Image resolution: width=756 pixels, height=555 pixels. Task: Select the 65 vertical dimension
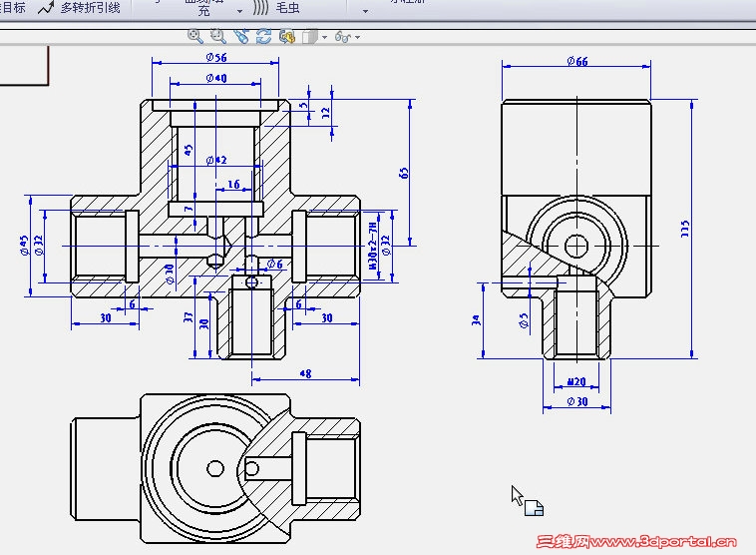pyautogui.click(x=404, y=173)
